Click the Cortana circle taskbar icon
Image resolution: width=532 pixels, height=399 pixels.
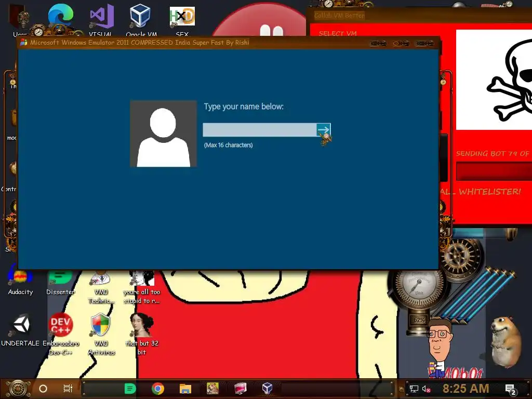click(x=43, y=389)
